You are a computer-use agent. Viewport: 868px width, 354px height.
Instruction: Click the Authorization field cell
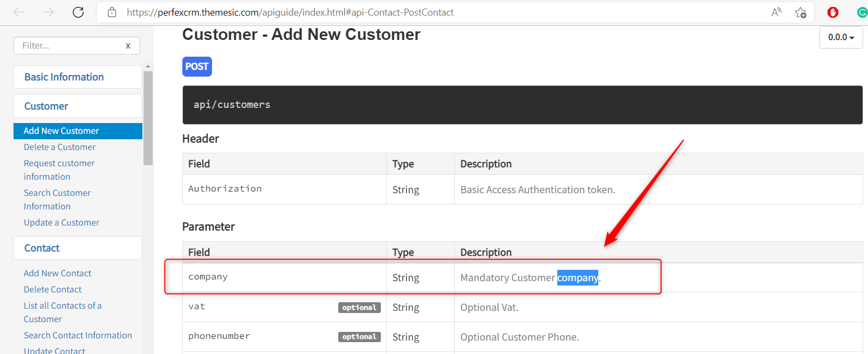coord(284,189)
